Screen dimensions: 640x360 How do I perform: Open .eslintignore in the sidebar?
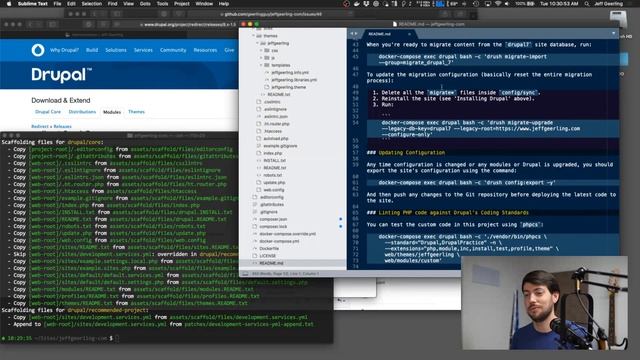point(275,109)
